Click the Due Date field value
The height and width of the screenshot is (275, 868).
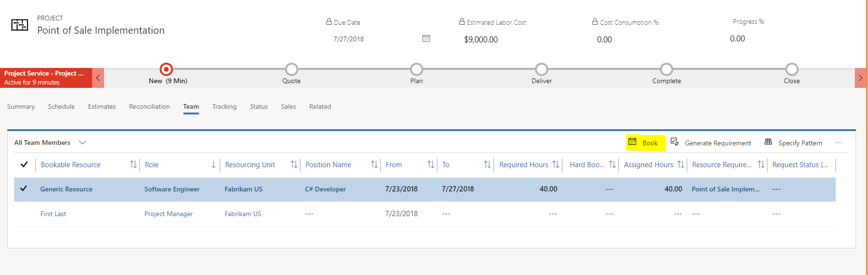click(349, 39)
